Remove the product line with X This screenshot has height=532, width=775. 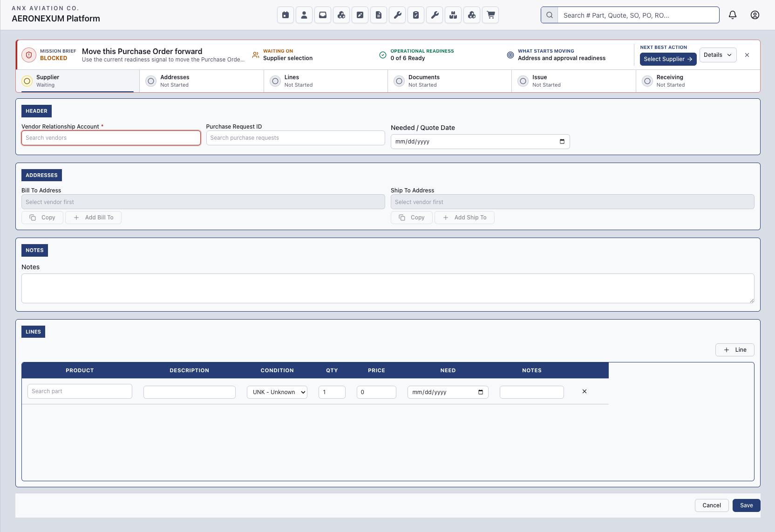585,391
